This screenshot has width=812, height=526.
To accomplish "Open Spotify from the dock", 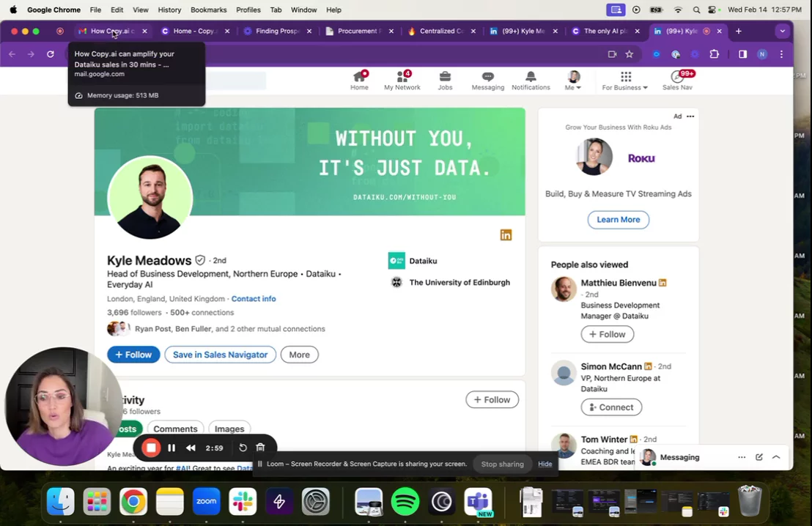I will (405, 502).
